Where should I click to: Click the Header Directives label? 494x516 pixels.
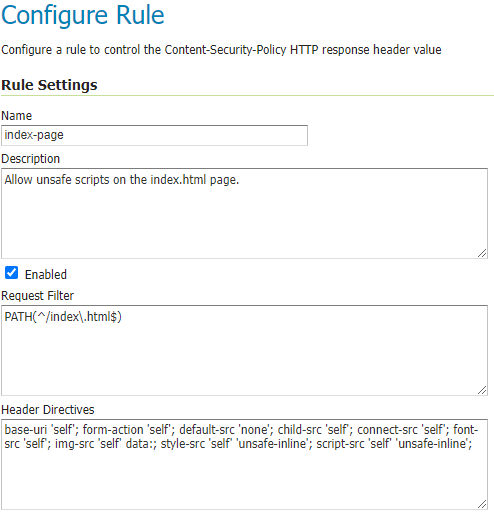coord(48,410)
